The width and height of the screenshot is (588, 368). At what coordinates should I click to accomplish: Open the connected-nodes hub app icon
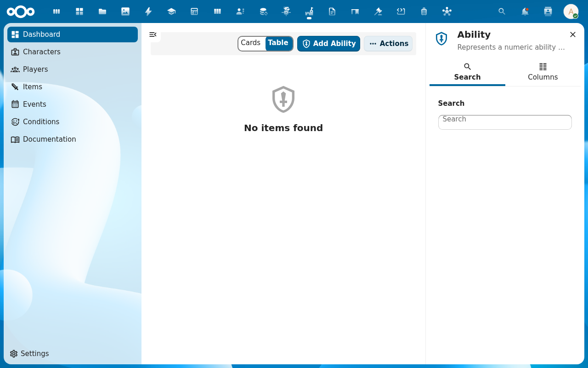(447, 11)
